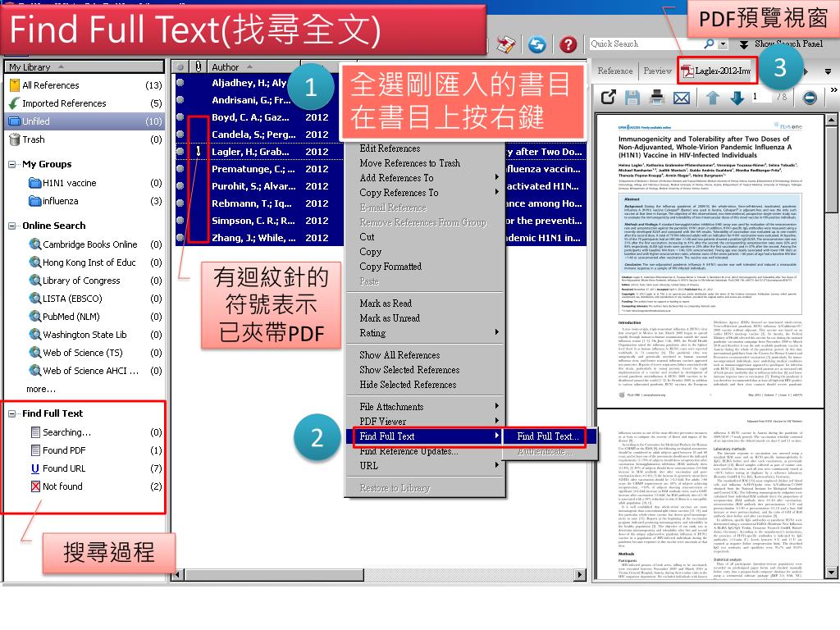Switch to the Reference tab
The width and height of the screenshot is (840, 630).
pos(615,71)
